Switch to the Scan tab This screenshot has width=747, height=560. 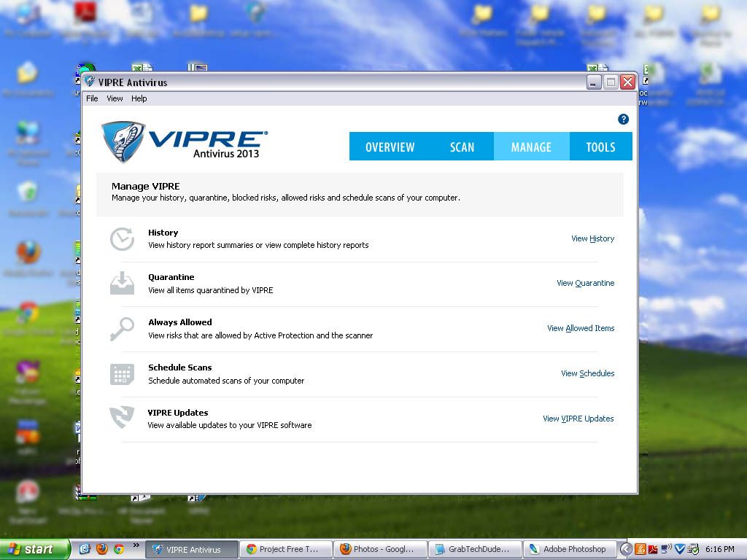tap(462, 147)
